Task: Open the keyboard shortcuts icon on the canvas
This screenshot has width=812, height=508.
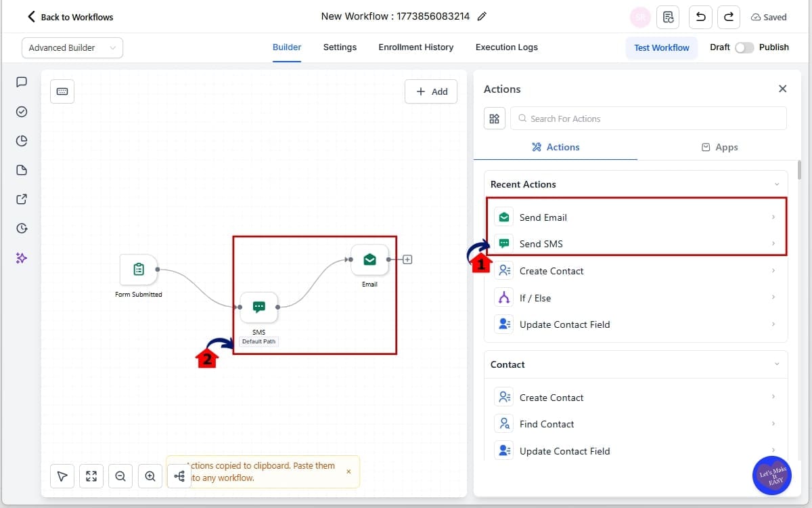Action: point(62,91)
